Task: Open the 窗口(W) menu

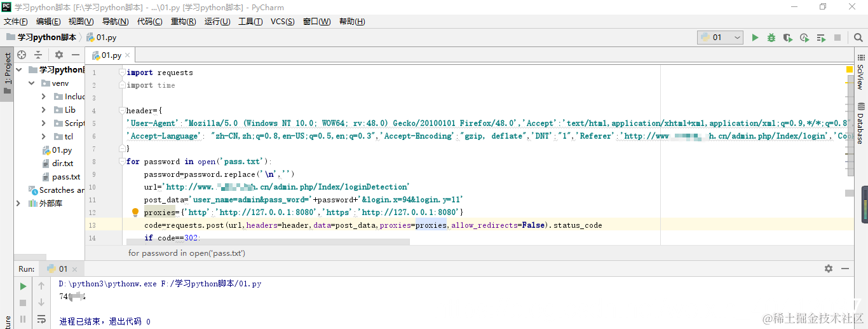Action: click(x=316, y=22)
